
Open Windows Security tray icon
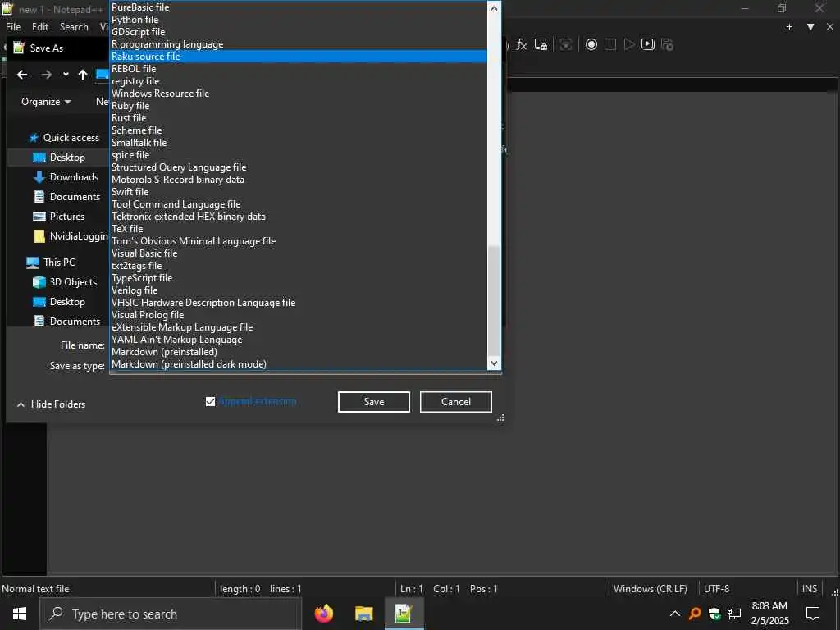click(x=714, y=614)
